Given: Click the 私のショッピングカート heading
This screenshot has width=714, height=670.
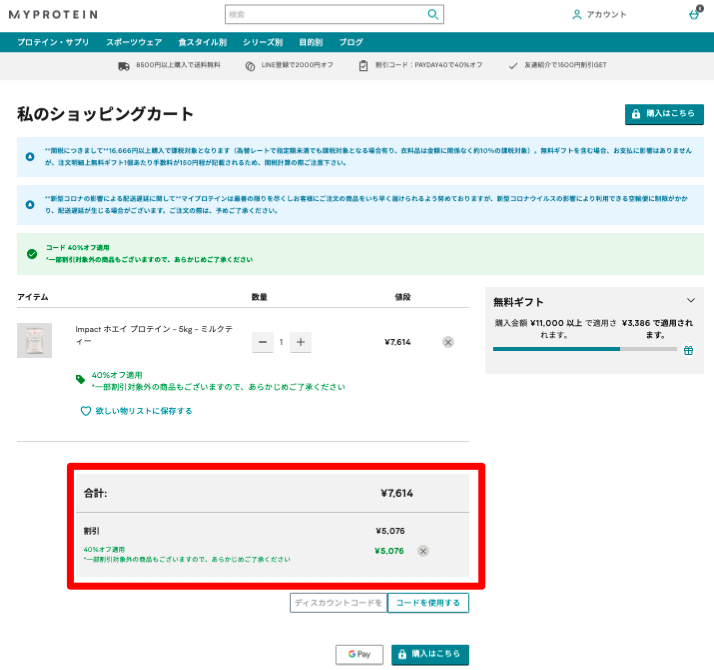Looking at the screenshot, I should coord(105,114).
